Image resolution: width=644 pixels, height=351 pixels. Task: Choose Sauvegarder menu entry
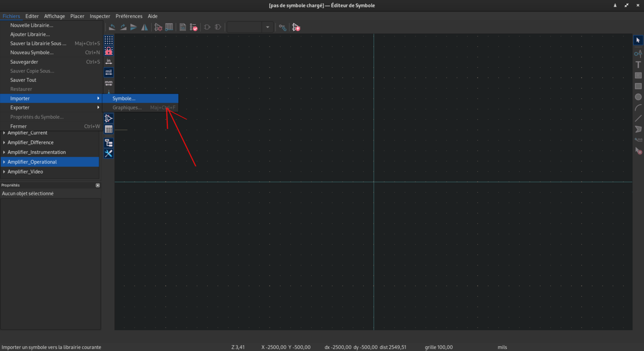pyautogui.click(x=51, y=62)
